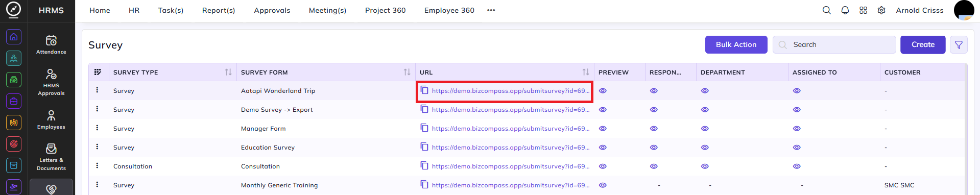Open the Report(s) menu
Viewport: 980px width, 195px height.
tap(219, 10)
